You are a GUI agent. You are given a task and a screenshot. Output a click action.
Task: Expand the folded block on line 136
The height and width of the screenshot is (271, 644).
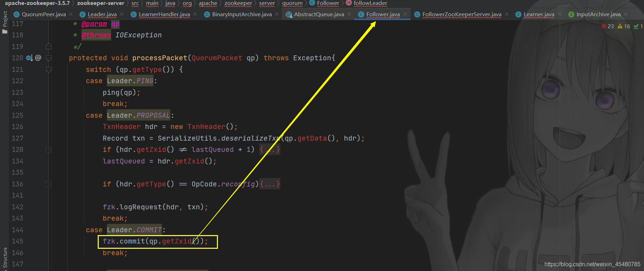[x=49, y=184]
